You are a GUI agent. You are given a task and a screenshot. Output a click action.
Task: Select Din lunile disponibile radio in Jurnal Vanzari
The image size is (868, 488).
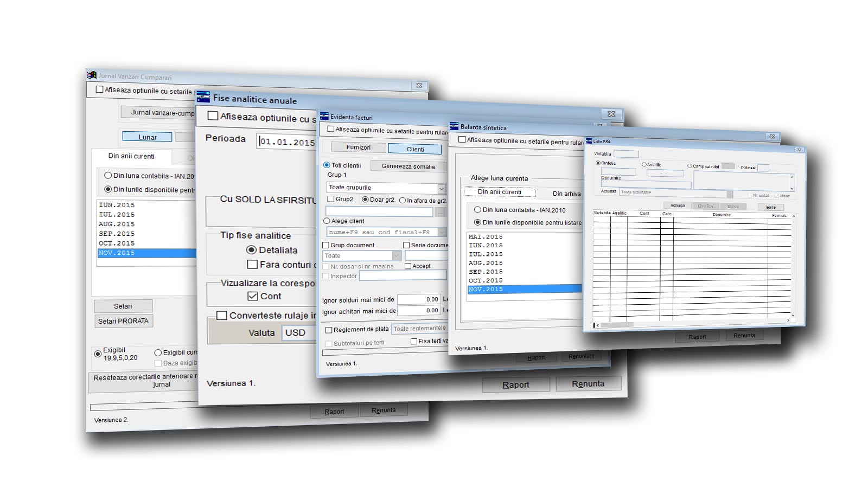point(108,189)
